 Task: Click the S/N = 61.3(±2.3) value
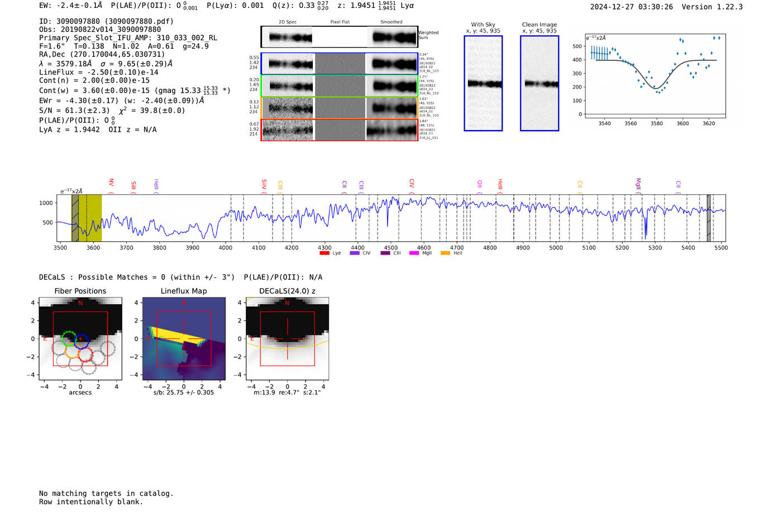(x=74, y=111)
